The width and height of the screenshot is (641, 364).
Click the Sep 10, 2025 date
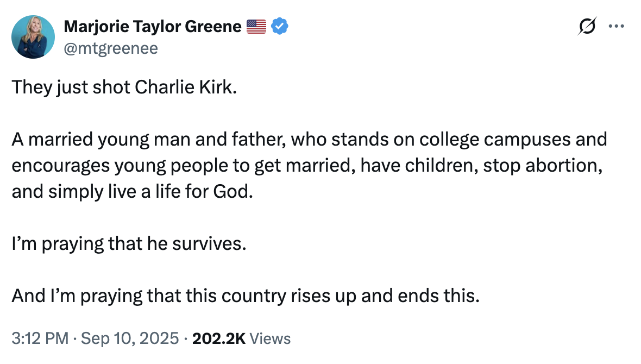tap(130, 338)
